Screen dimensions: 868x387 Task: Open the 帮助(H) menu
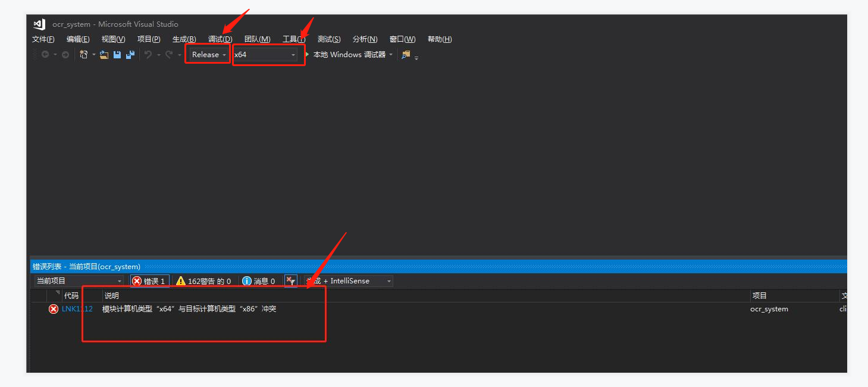[x=440, y=39]
